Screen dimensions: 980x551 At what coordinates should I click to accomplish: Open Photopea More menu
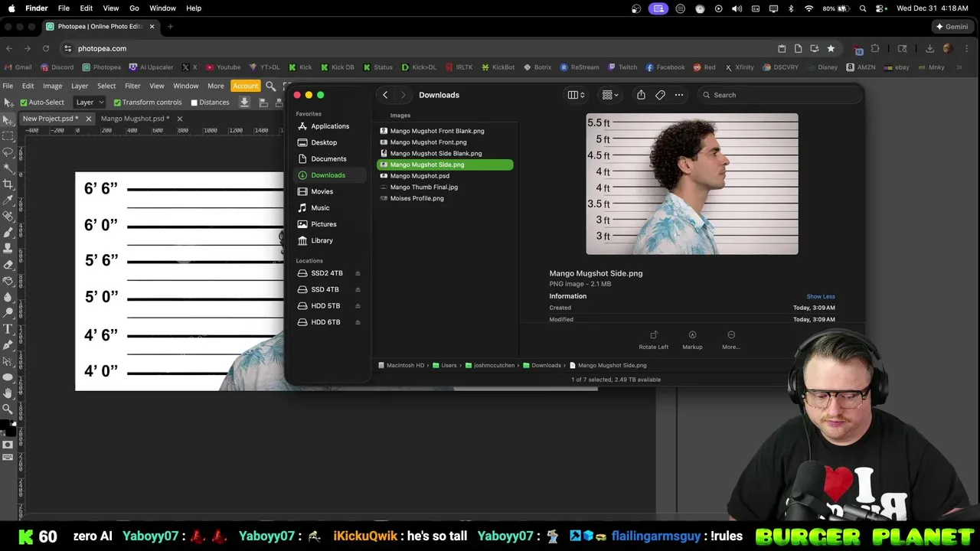pyautogui.click(x=216, y=86)
